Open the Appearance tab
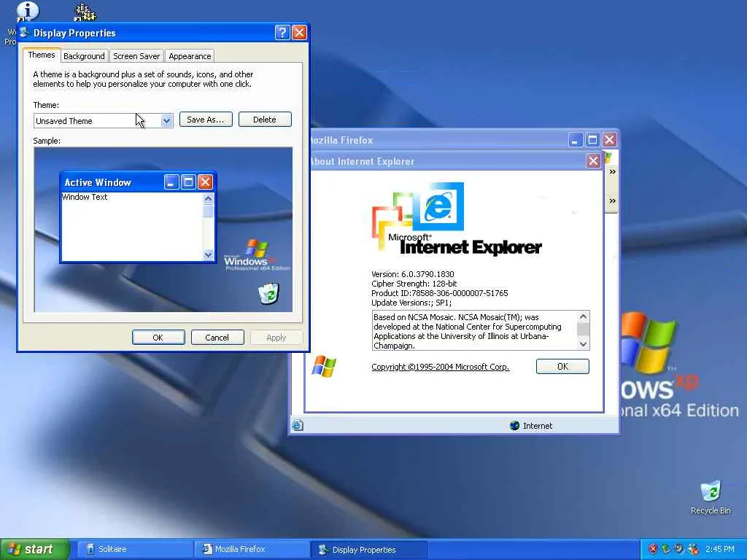This screenshot has width=747, height=560. 190,55
